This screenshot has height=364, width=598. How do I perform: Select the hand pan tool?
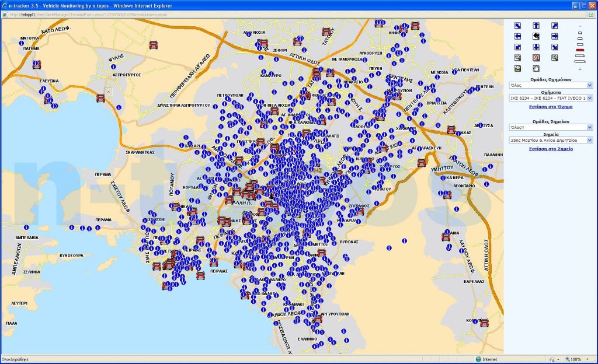click(x=536, y=68)
